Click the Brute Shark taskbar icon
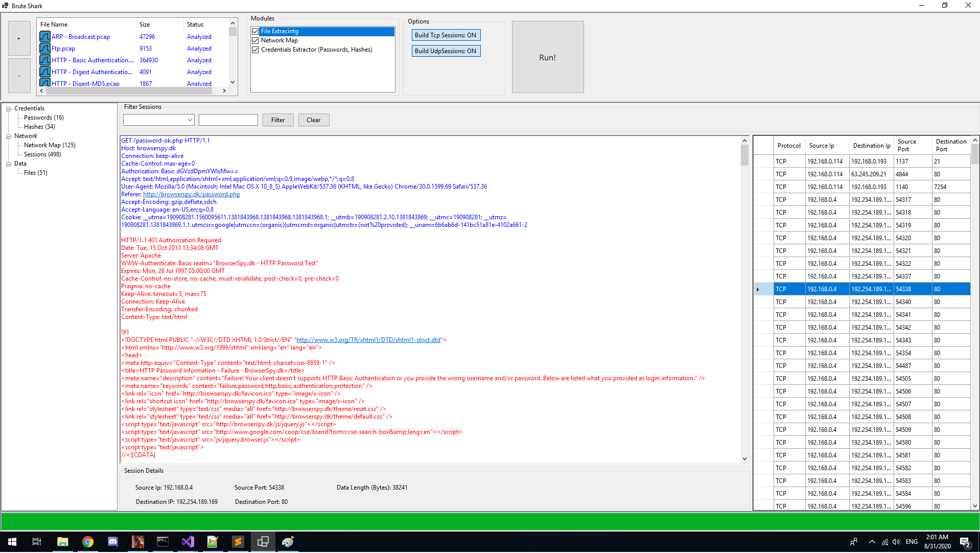The width and height of the screenshot is (980, 553). pos(263,542)
